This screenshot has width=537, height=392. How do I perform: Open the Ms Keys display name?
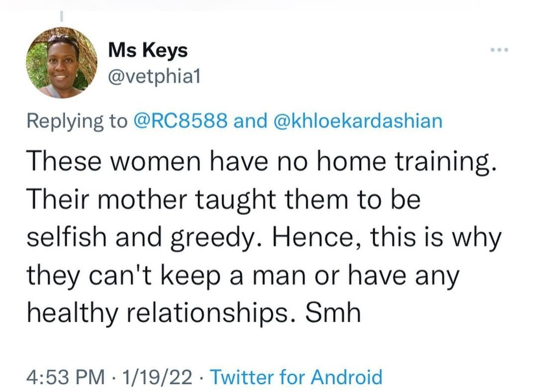148,50
